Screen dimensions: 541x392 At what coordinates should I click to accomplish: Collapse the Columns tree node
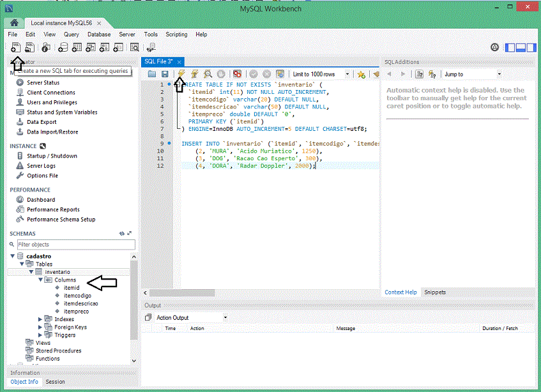tap(40, 280)
